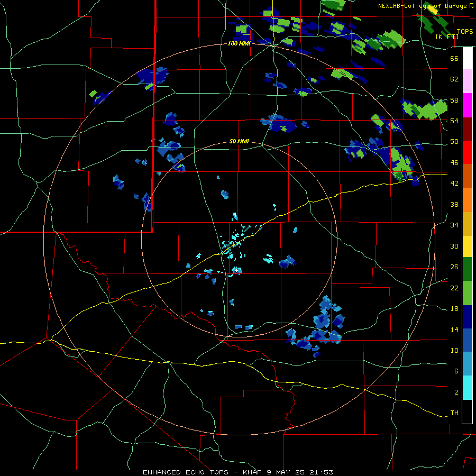Viewport: 476px width, 476px height.
Task: Click the "50 NMI" range ring label
Action: (239, 141)
